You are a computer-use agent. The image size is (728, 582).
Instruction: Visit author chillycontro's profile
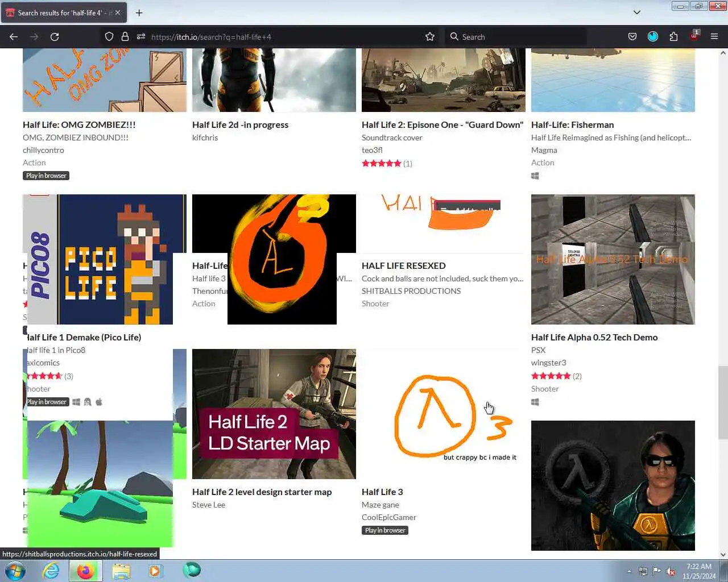[43, 150]
